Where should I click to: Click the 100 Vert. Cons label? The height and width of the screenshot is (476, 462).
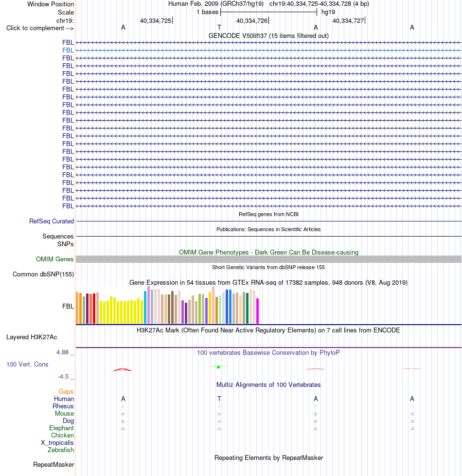[27, 364]
